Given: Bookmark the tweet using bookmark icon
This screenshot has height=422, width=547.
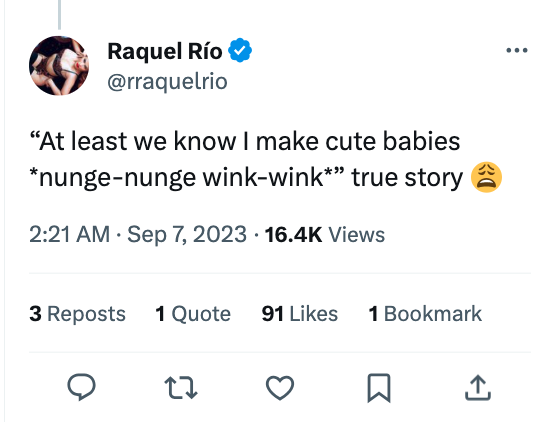Looking at the screenshot, I should point(379,388).
